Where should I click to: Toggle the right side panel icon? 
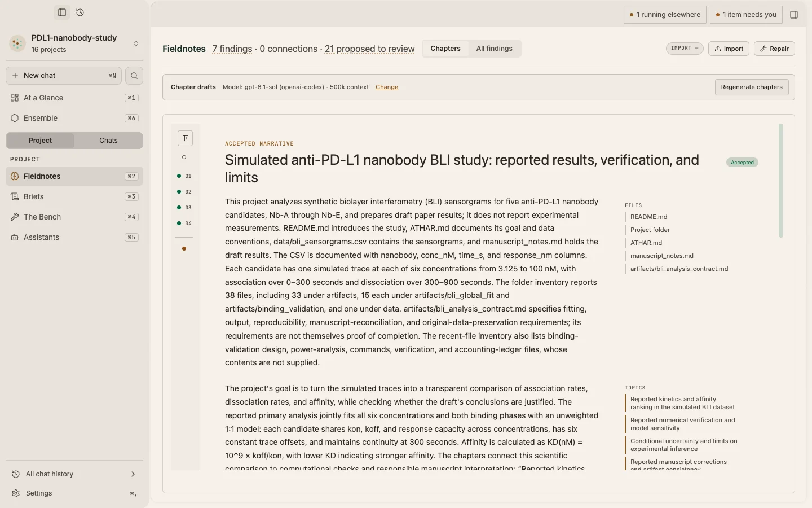coord(794,15)
